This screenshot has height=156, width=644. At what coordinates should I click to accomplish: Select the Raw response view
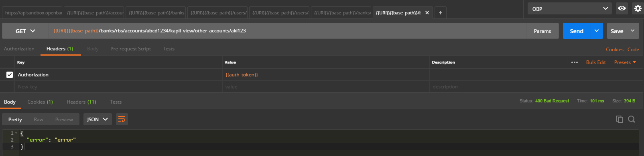(x=39, y=119)
